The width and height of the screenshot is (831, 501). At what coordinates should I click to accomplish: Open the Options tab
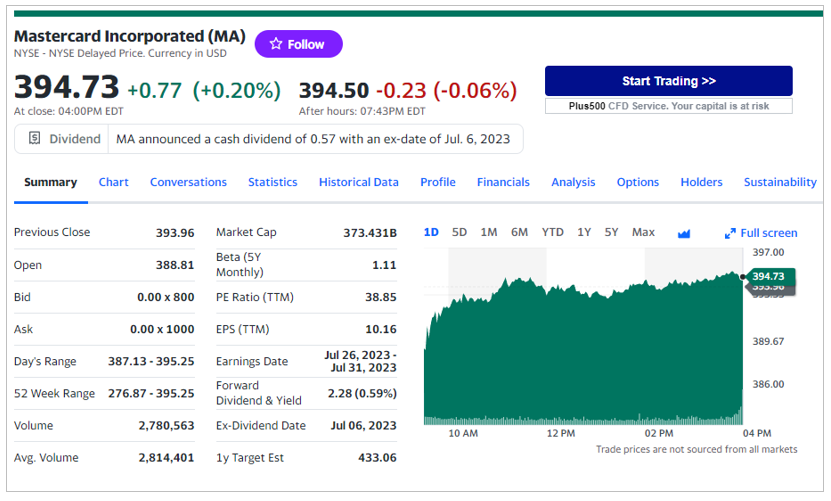tap(638, 182)
